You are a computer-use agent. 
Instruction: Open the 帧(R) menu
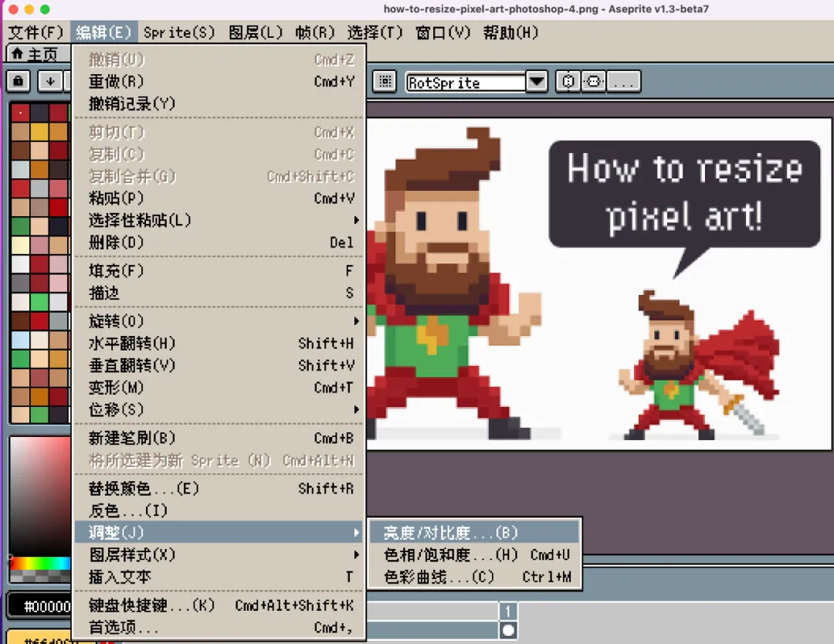tap(315, 32)
